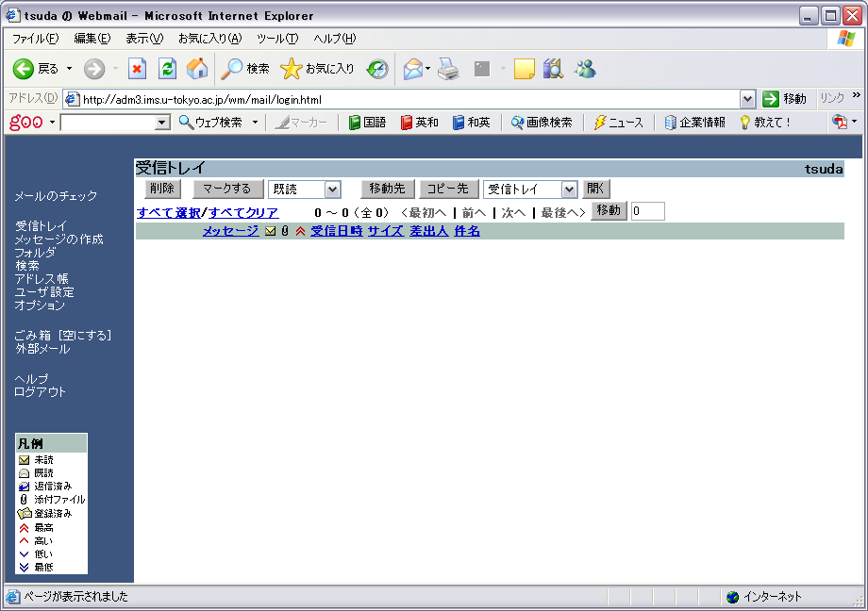Refresh the page with green arrows icon

click(167, 69)
